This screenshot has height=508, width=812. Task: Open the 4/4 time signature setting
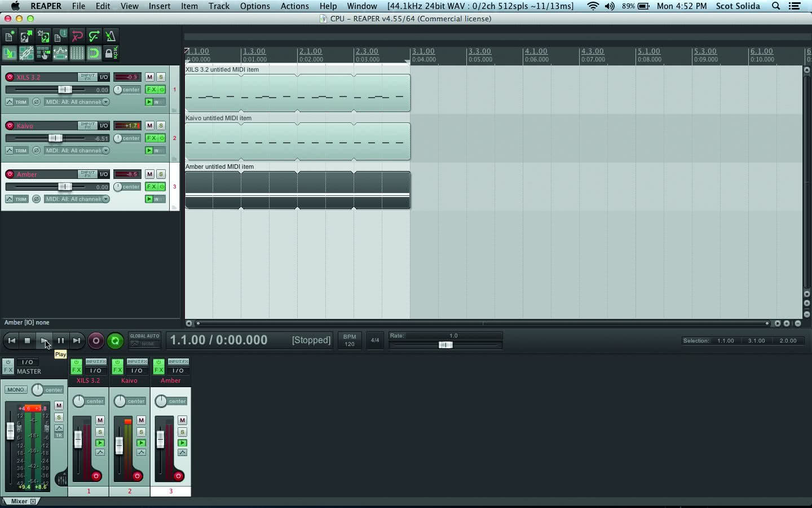pyautogui.click(x=374, y=340)
